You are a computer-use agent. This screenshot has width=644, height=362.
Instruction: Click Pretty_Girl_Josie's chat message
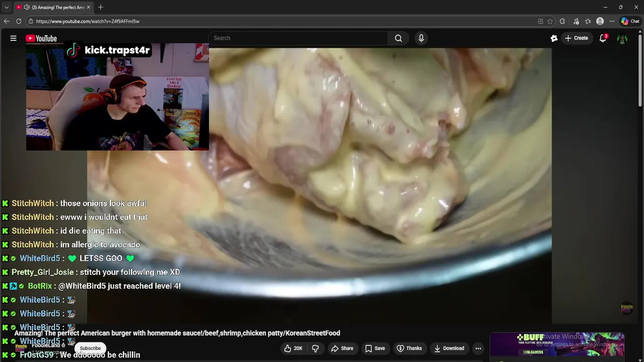[96, 272]
